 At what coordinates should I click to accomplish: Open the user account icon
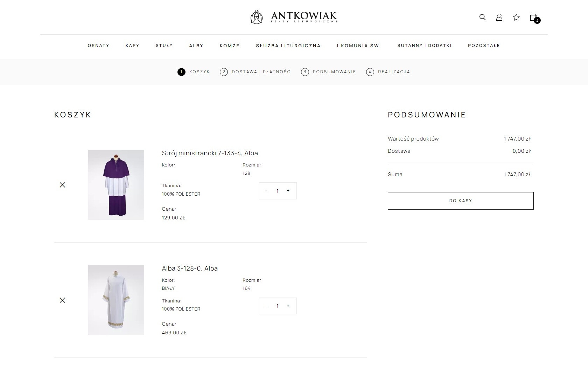499,17
